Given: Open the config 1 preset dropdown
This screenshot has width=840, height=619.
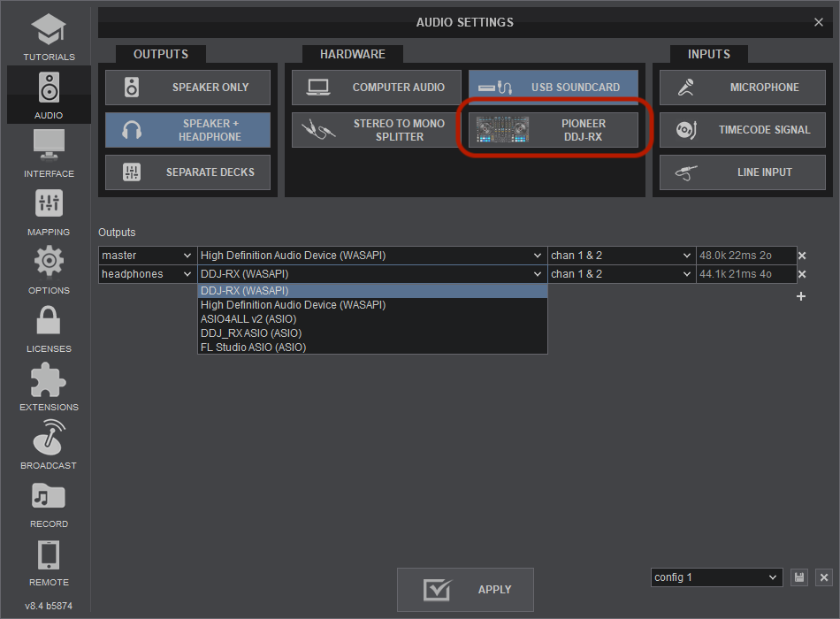Looking at the screenshot, I should pyautogui.click(x=717, y=577).
